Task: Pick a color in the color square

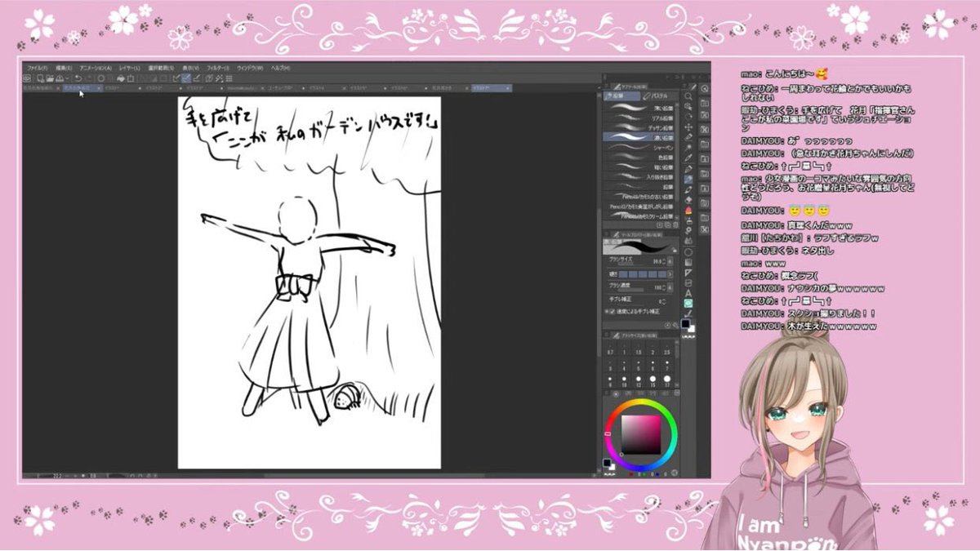Action: (641, 434)
